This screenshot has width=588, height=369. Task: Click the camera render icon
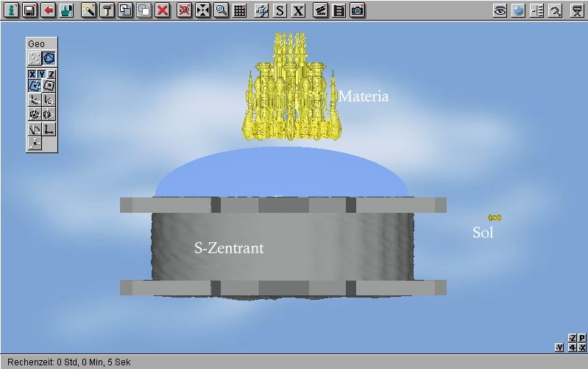(358, 10)
